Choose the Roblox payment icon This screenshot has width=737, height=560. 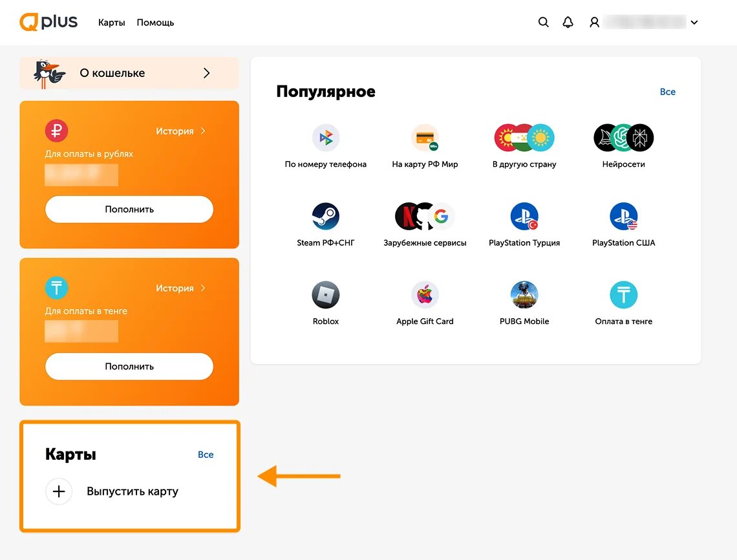point(326,295)
